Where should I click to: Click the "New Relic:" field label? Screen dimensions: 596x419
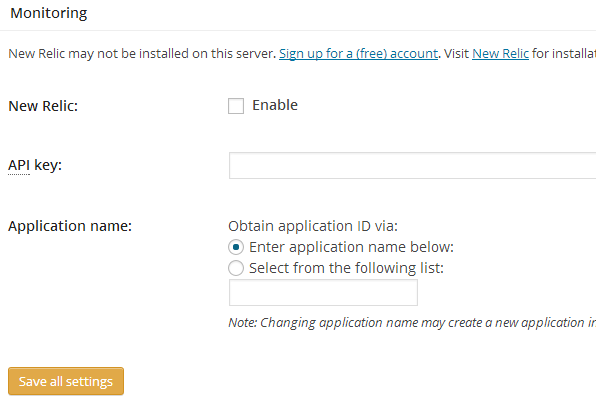pos(43,106)
